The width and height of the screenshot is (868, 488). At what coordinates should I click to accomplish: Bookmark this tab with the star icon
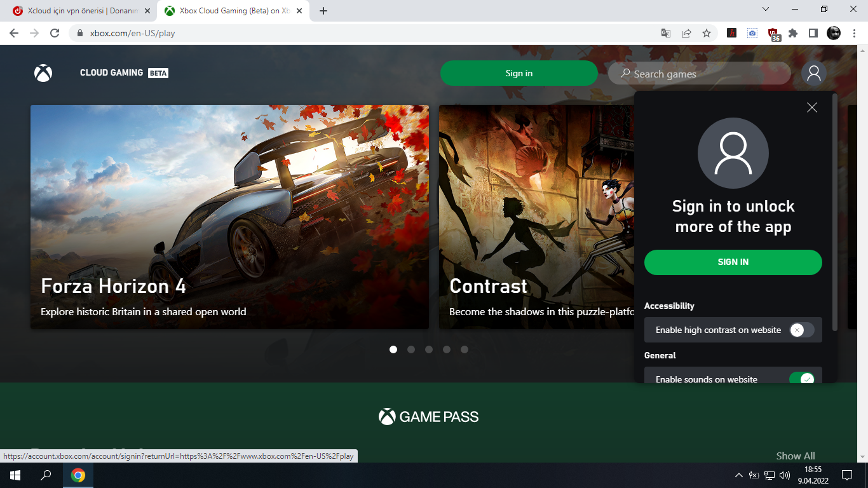707,33
